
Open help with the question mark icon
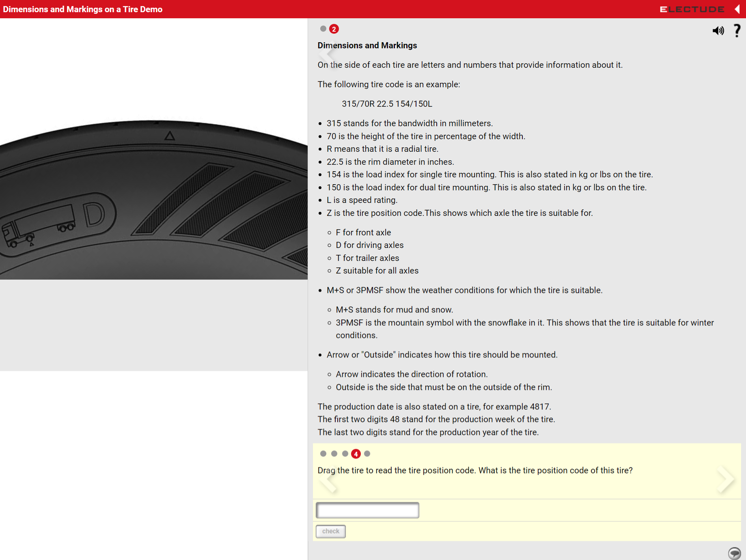tap(737, 30)
